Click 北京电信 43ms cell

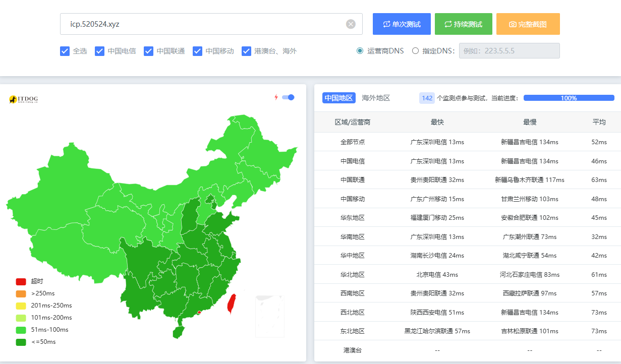pos(437,275)
